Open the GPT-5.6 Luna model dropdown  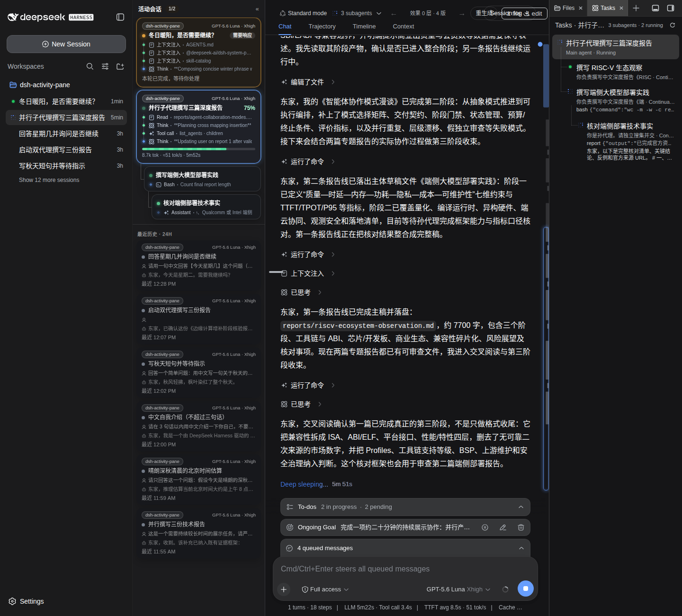click(458, 589)
